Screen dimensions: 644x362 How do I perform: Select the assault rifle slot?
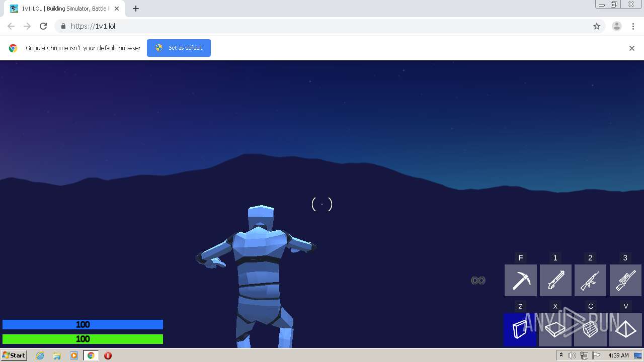[590, 280]
